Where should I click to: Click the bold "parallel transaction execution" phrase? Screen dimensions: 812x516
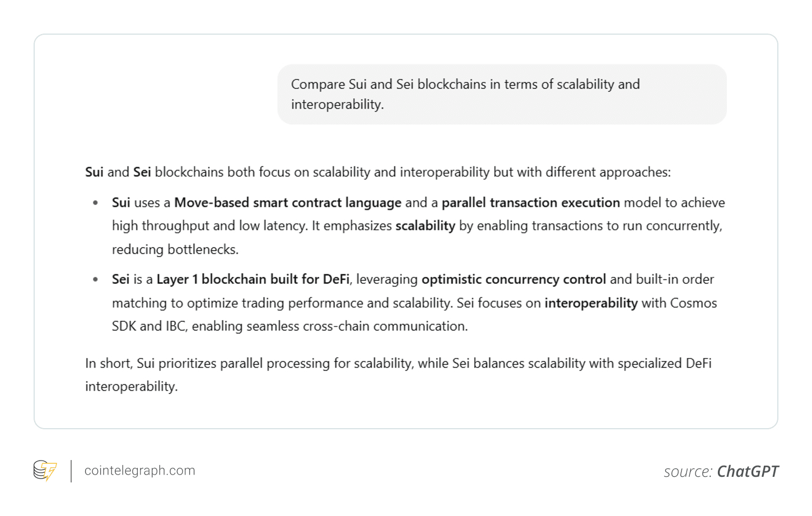click(530, 203)
